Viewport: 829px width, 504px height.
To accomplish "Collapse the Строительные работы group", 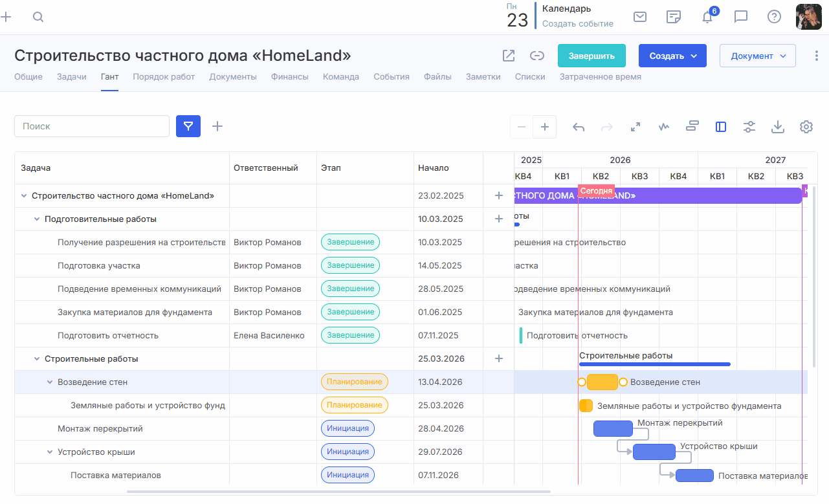I will 37,359.
